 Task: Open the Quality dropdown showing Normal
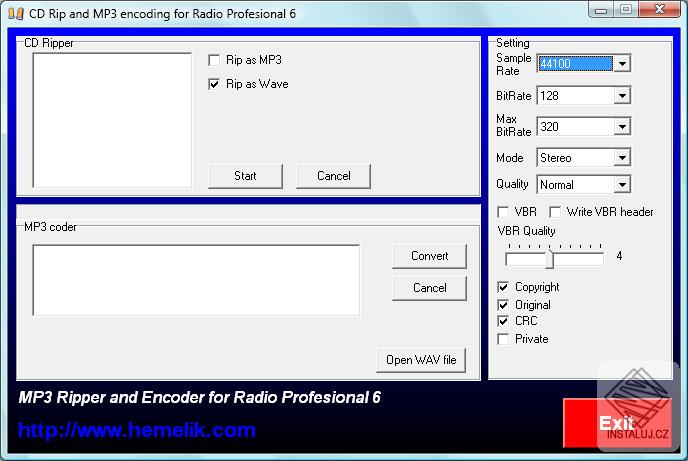(x=622, y=185)
